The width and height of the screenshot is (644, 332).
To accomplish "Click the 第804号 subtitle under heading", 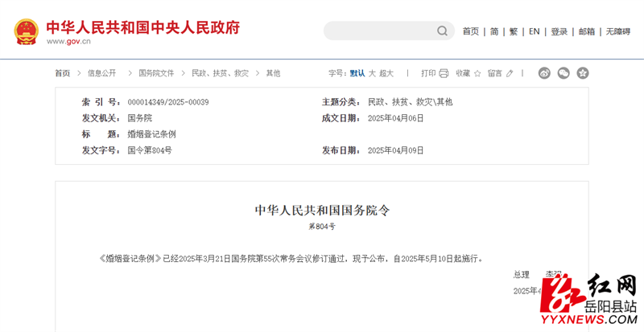I will (322, 226).
